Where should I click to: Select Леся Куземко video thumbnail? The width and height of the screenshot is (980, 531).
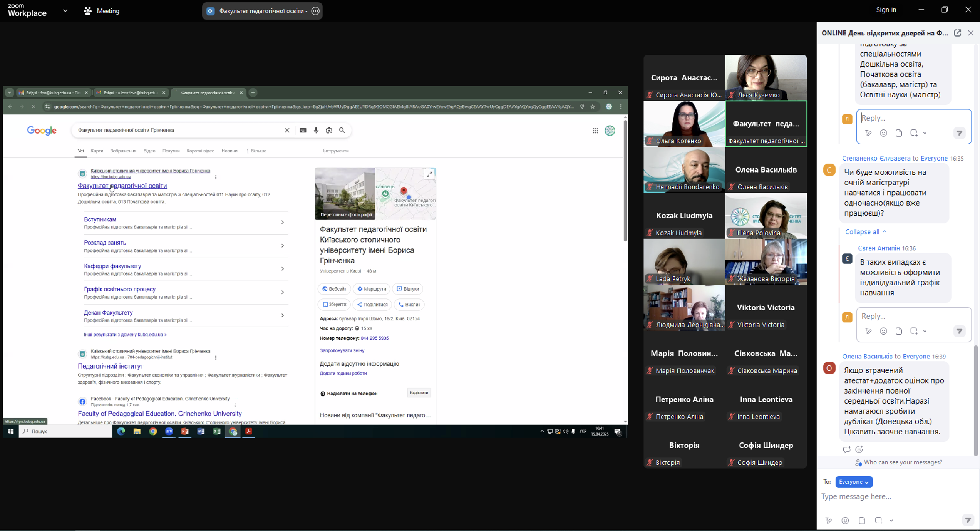766,77
